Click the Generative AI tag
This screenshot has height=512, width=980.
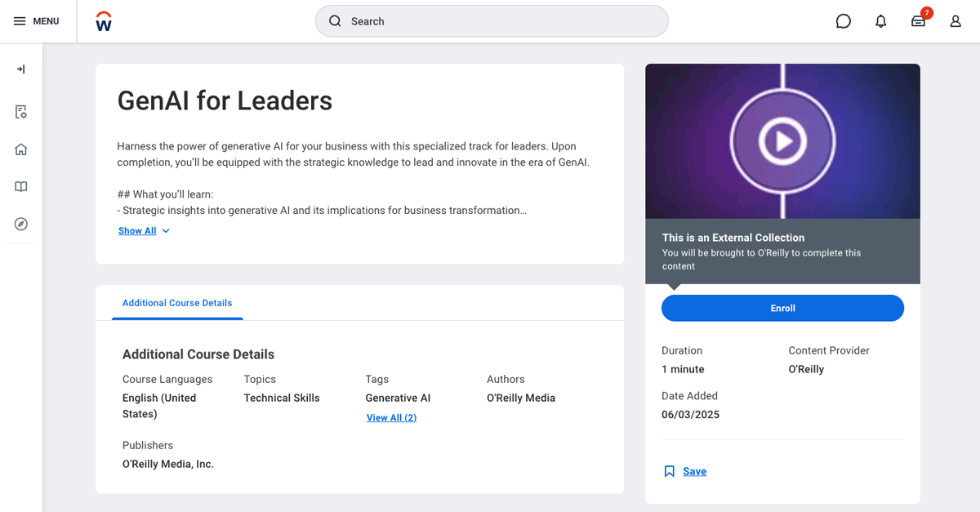[398, 398]
